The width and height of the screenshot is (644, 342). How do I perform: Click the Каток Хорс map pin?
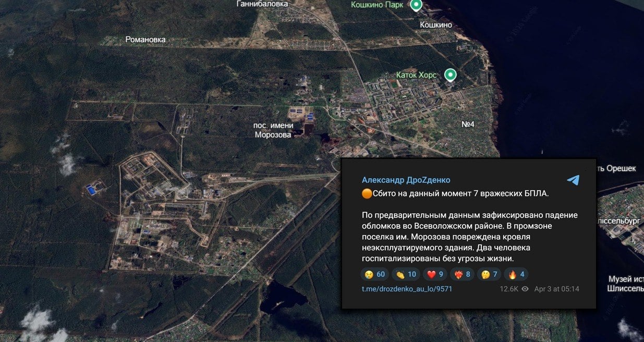click(x=450, y=76)
